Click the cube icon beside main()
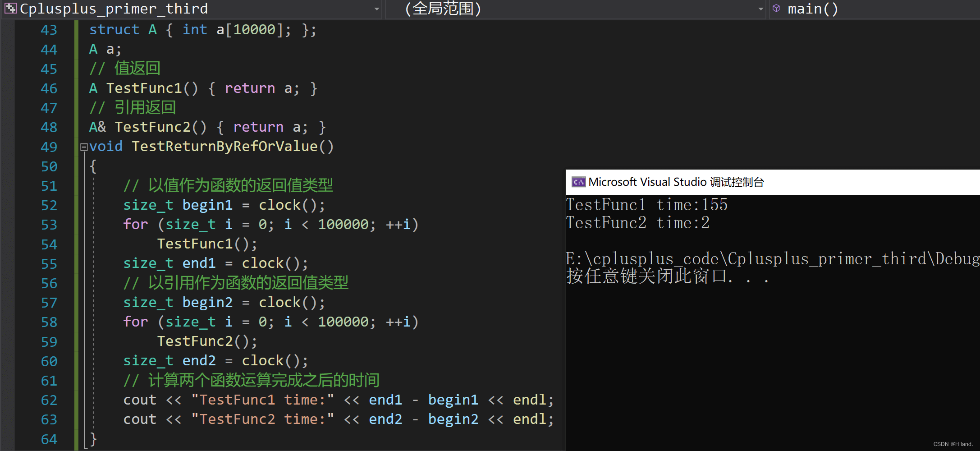The width and height of the screenshot is (980, 451). pyautogui.click(x=776, y=9)
